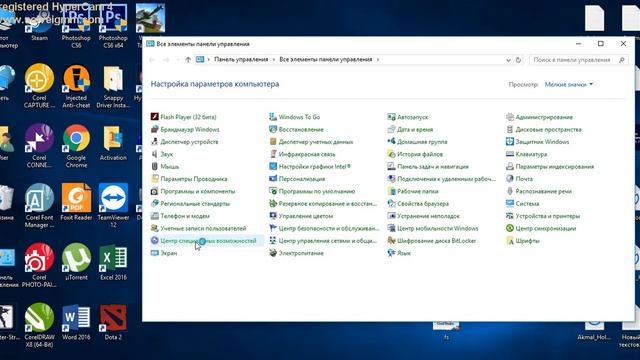Open Flash Player (32 бита) icon
Viewport: 640px width, 360px height.
tap(154, 117)
